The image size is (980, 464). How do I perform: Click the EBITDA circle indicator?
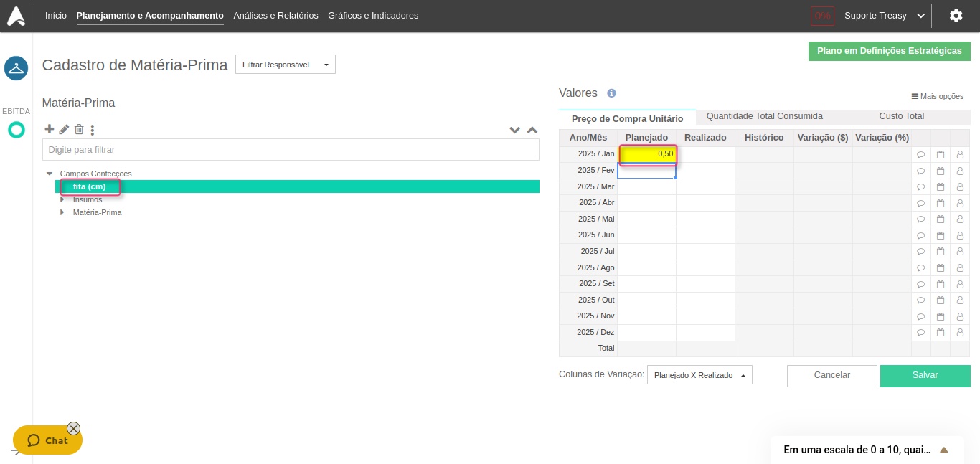click(16, 130)
